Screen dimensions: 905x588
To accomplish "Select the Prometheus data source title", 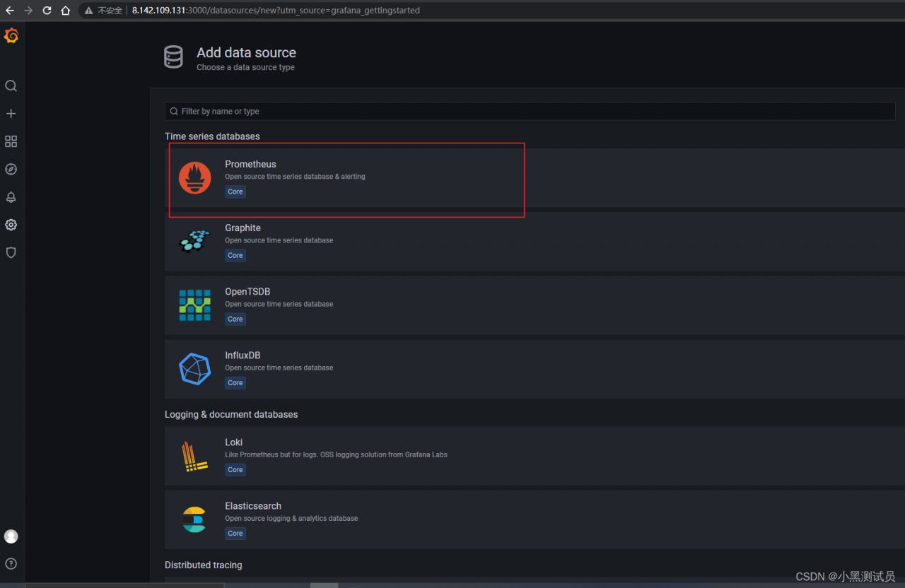I will tap(250, 164).
